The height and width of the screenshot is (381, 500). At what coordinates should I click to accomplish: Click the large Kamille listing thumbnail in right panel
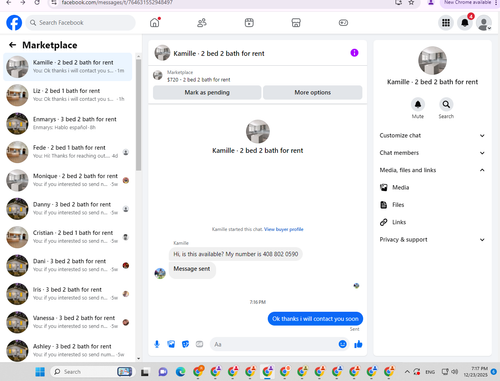tap(432, 61)
